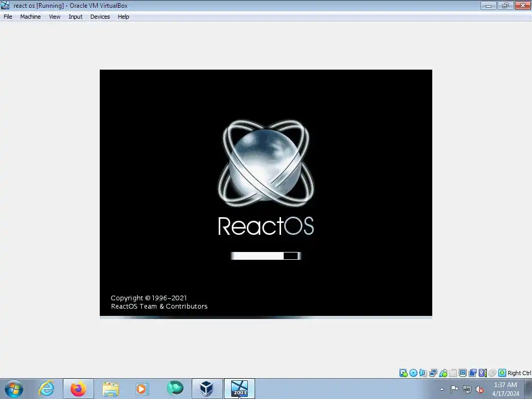Open the File menu
This screenshot has width=532, height=399.
[x=8, y=17]
